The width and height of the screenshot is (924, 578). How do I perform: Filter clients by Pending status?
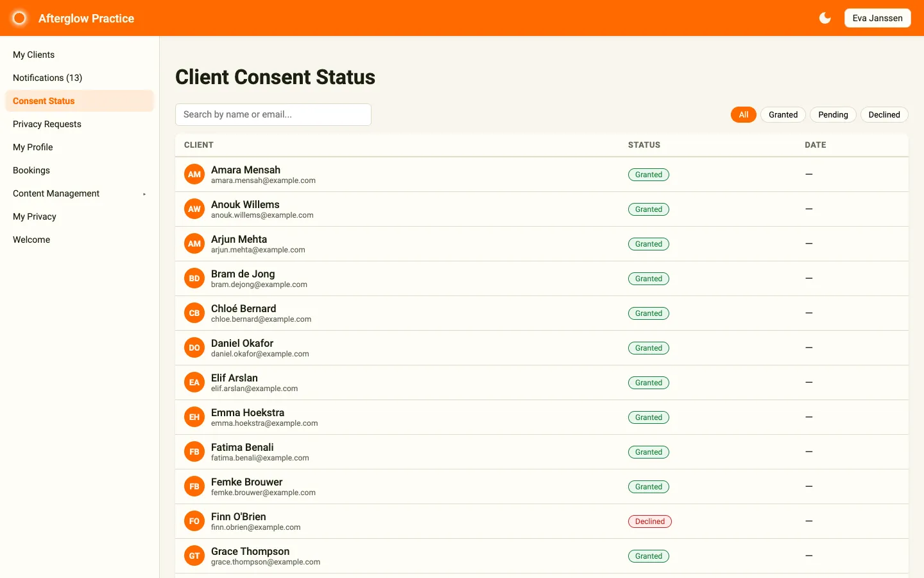pyautogui.click(x=833, y=115)
